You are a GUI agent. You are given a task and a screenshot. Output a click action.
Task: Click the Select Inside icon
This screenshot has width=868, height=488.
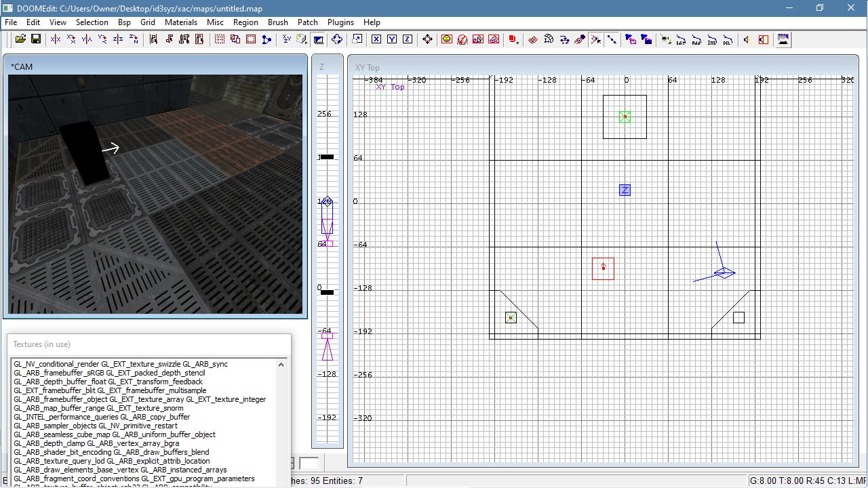[x=199, y=39]
